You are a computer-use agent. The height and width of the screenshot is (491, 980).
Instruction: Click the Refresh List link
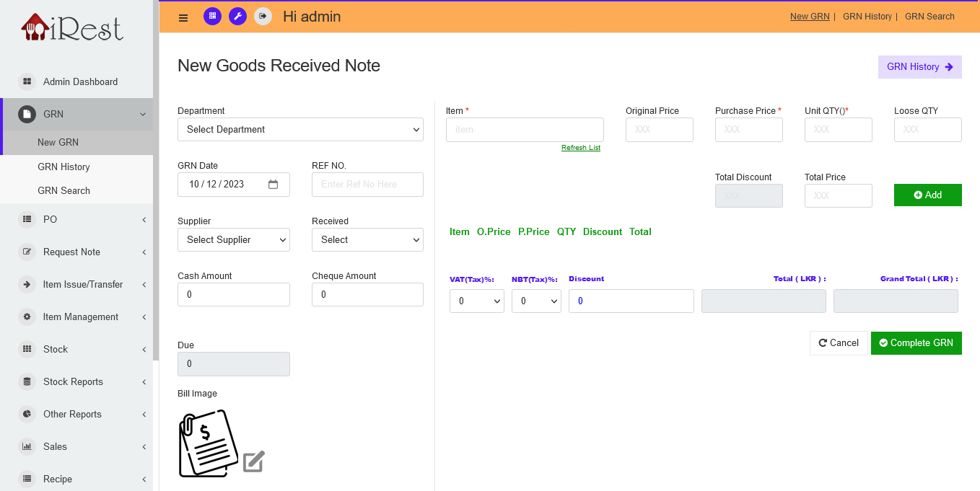pos(580,148)
